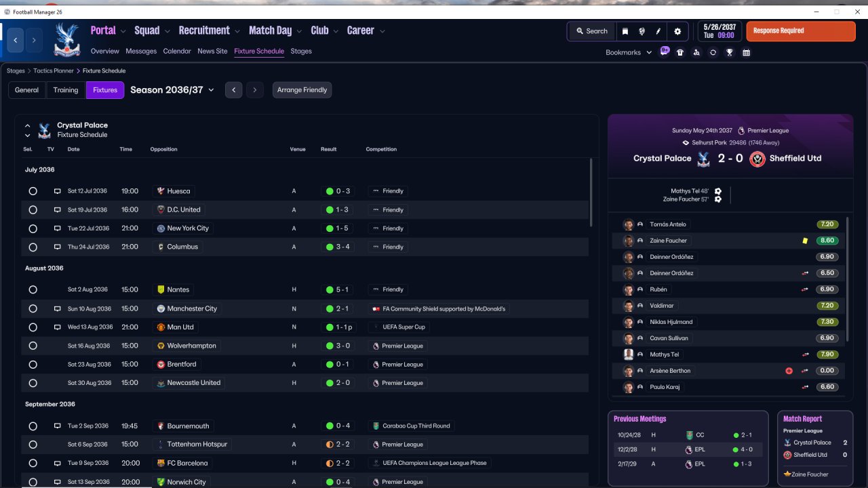The width and height of the screenshot is (868, 488).
Task: Click the match lineup panel scrollbar
Action: (848, 279)
